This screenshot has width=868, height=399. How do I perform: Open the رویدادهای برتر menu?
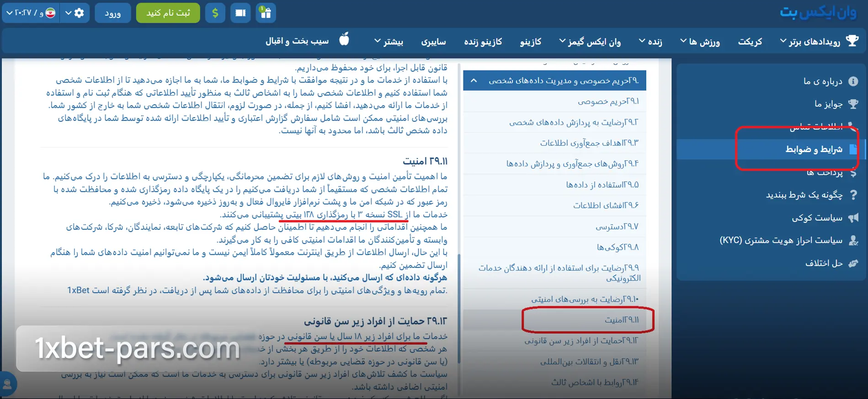(x=810, y=42)
